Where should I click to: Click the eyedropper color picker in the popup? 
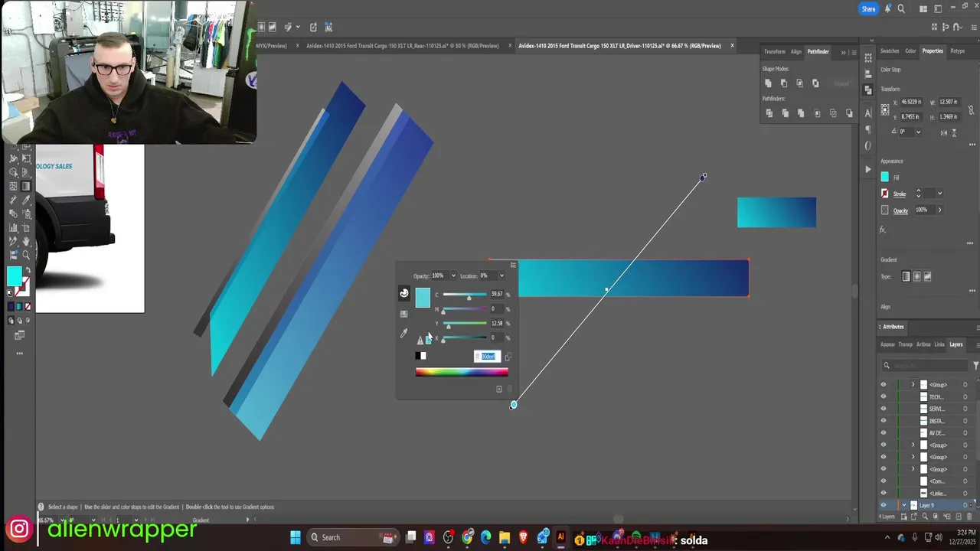tap(403, 333)
